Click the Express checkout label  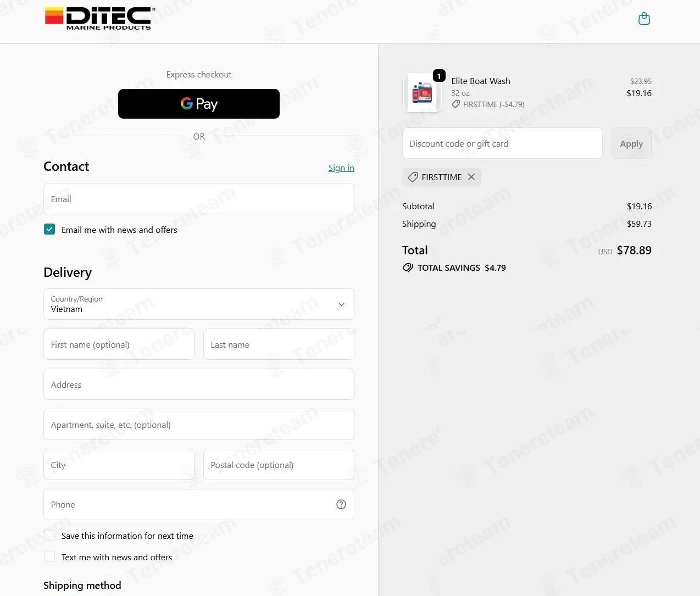tap(199, 74)
